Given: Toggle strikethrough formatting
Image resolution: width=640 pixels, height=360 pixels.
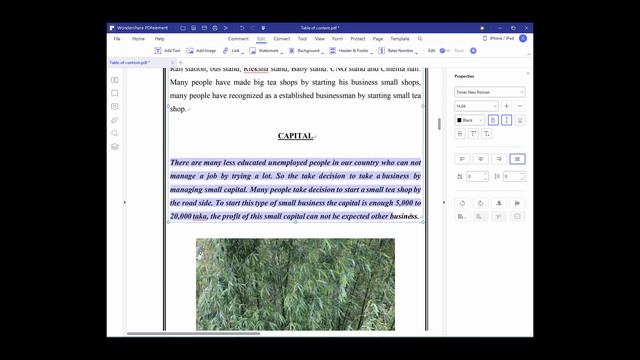Looking at the screenshot, I should (460, 133).
